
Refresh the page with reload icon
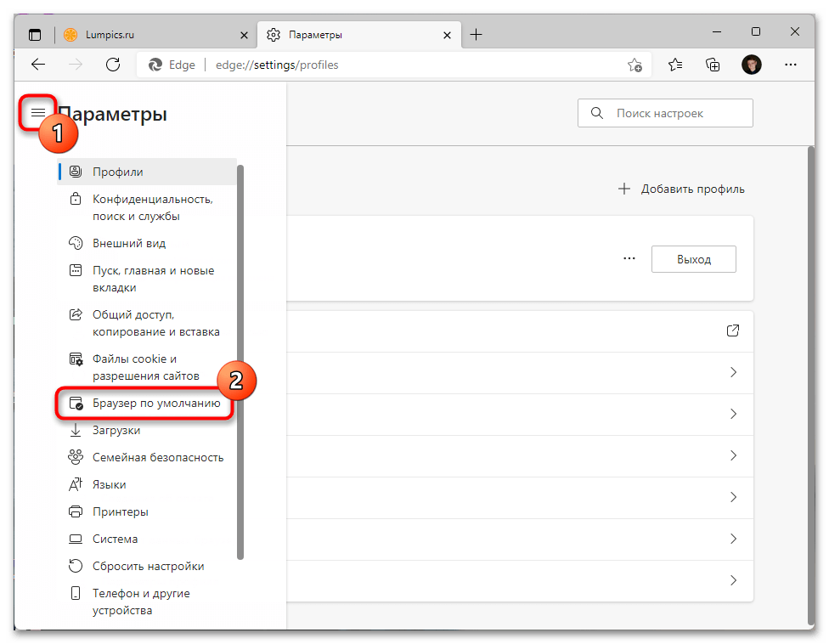pyautogui.click(x=112, y=65)
